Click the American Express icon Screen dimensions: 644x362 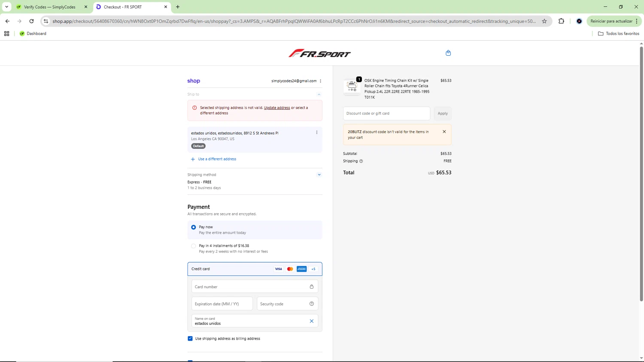[x=302, y=269]
